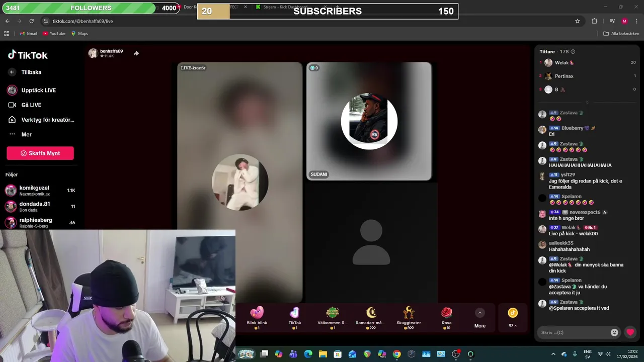Bookmark this page with star icon

(578, 21)
